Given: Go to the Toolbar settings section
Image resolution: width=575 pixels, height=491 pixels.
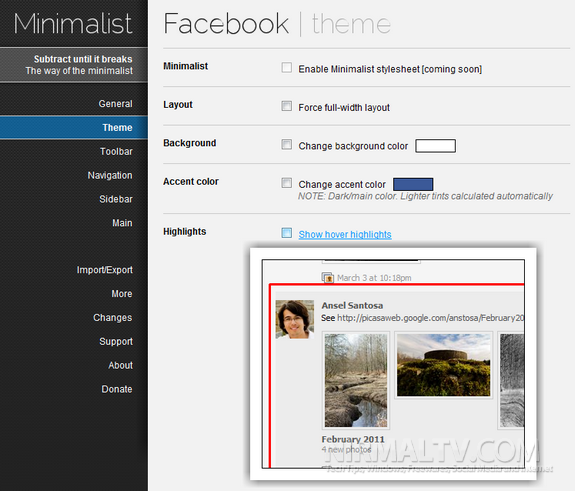Looking at the screenshot, I should 116,151.
